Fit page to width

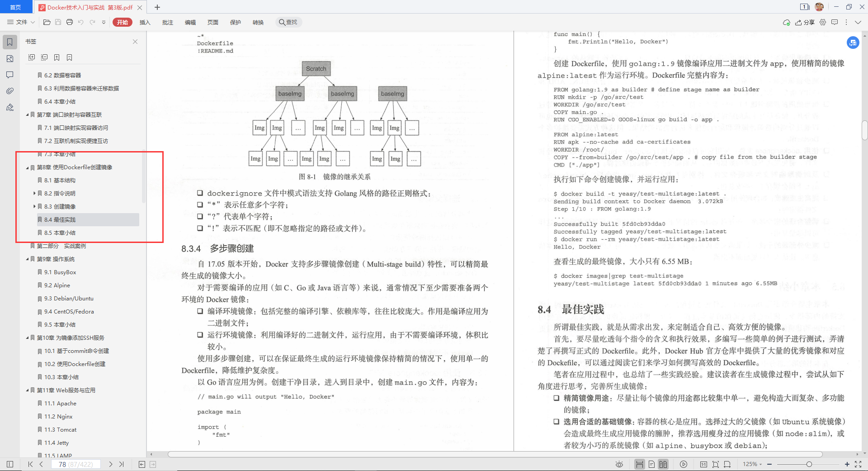coord(727,464)
